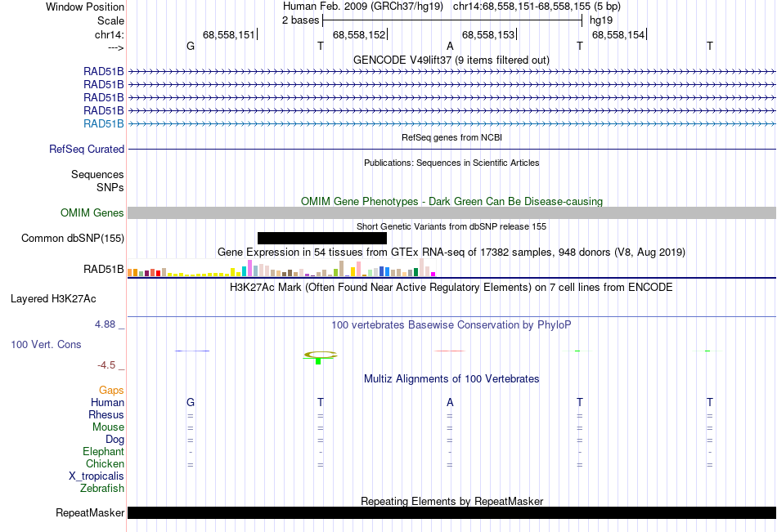Click the Gaps label in alignments
This screenshot has height=532, width=777.
111,391
